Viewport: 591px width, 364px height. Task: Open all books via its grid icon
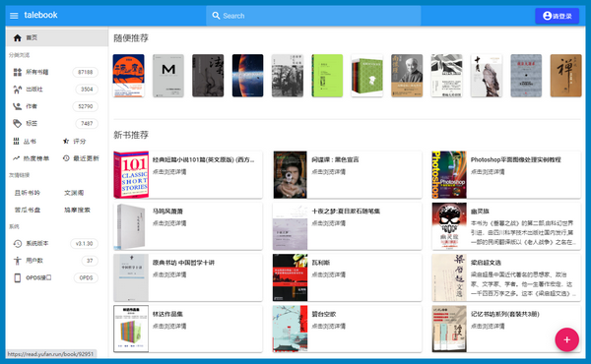18,72
